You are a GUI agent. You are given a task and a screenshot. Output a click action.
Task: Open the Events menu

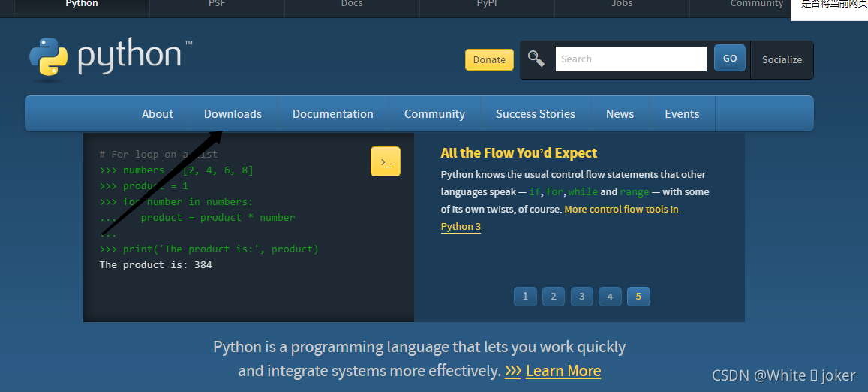tap(682, 113)
